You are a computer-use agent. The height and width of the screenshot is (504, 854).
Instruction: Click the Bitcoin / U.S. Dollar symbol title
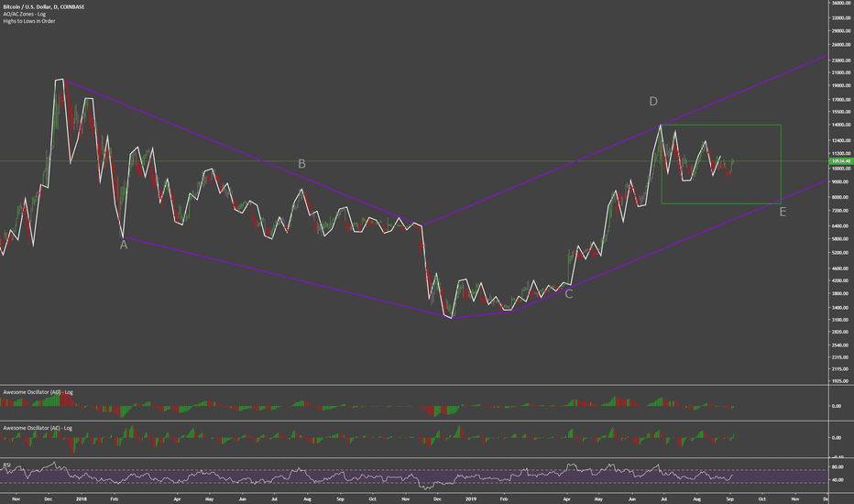pos(44,7)
